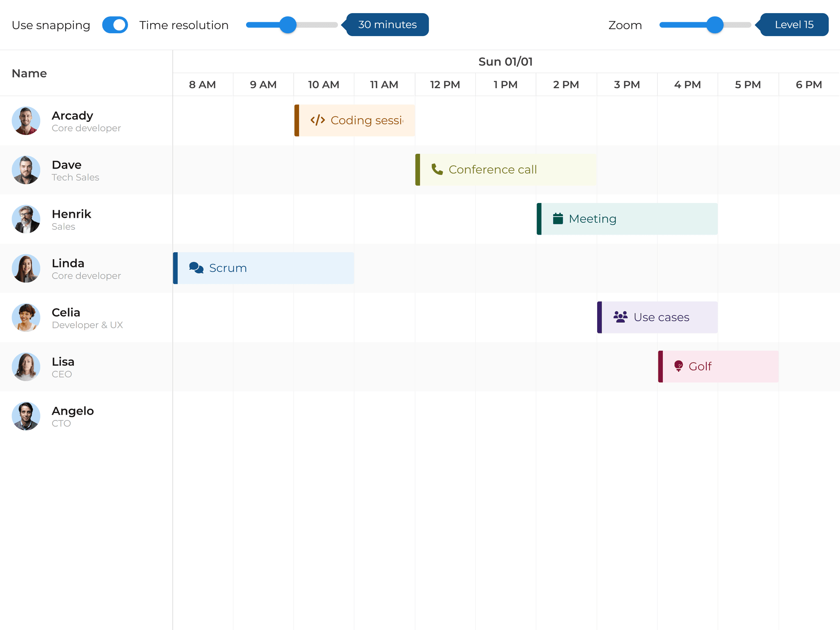
Task: Click Lisa's avatar photo
Action: [x=26, y=367]
